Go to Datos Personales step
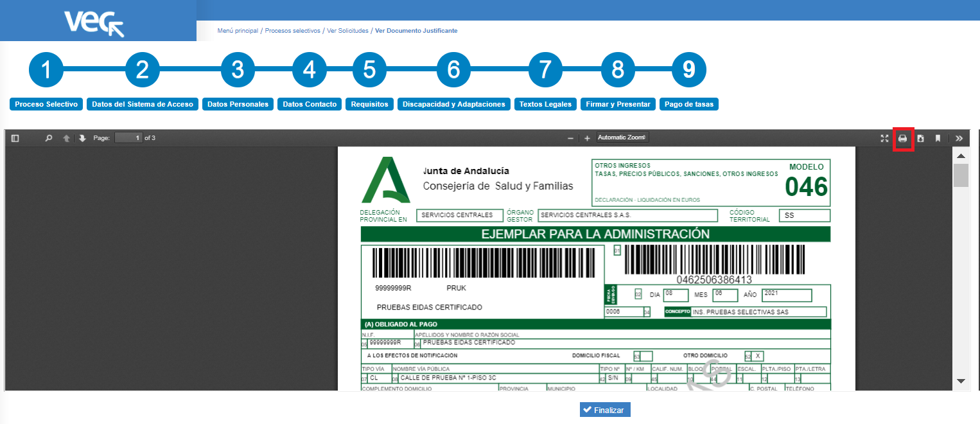The image size is (980, 424). point(238,104)
